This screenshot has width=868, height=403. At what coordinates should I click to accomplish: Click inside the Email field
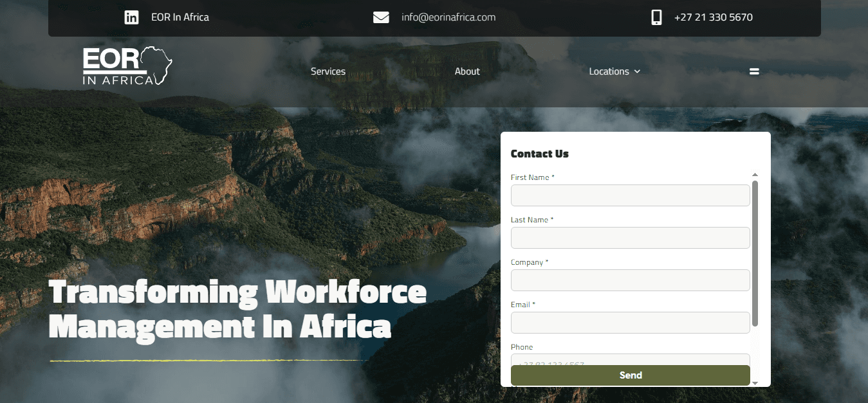pos(630,323)
